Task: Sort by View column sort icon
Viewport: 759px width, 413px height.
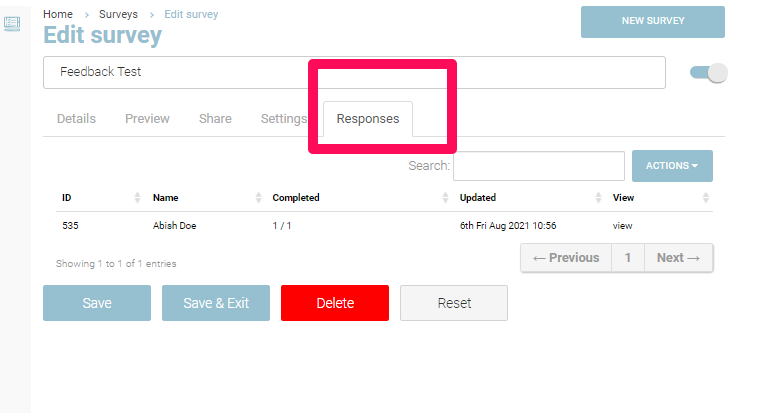Action: tap(706, 198)
